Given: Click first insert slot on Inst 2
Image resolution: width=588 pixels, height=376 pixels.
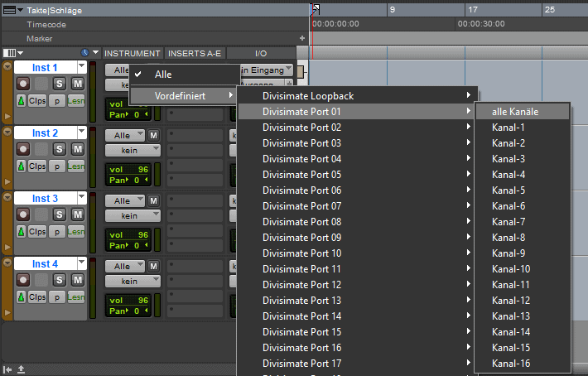Looking at the screenshot, I should click(195, 135).
